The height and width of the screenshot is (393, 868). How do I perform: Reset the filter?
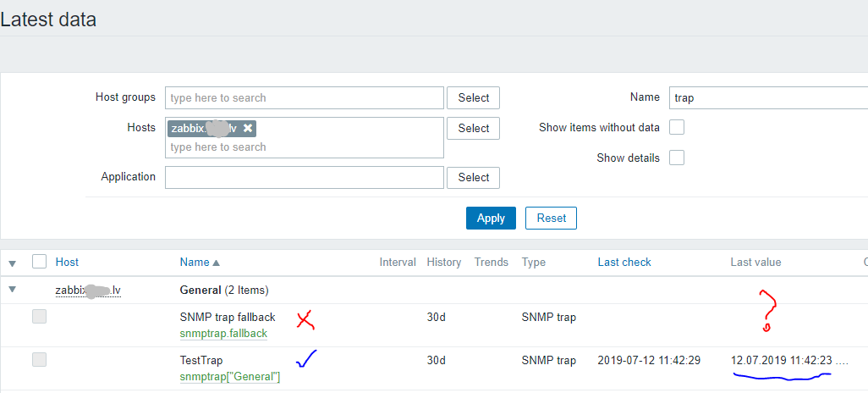coord(551,218)
